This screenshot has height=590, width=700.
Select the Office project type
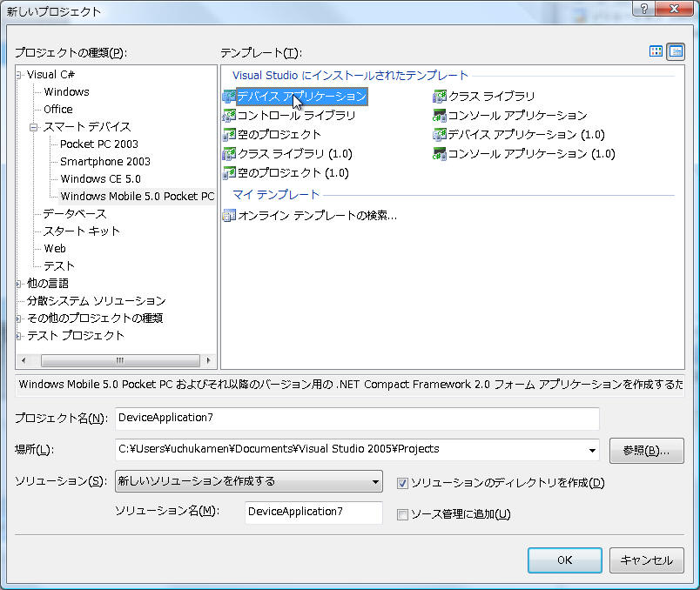tap(58, 110)
